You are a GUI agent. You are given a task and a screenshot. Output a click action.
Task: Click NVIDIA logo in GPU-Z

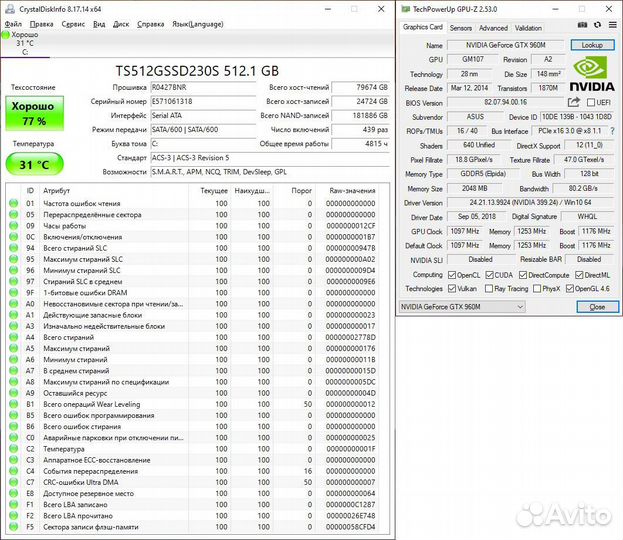click(x=592, y=74)
